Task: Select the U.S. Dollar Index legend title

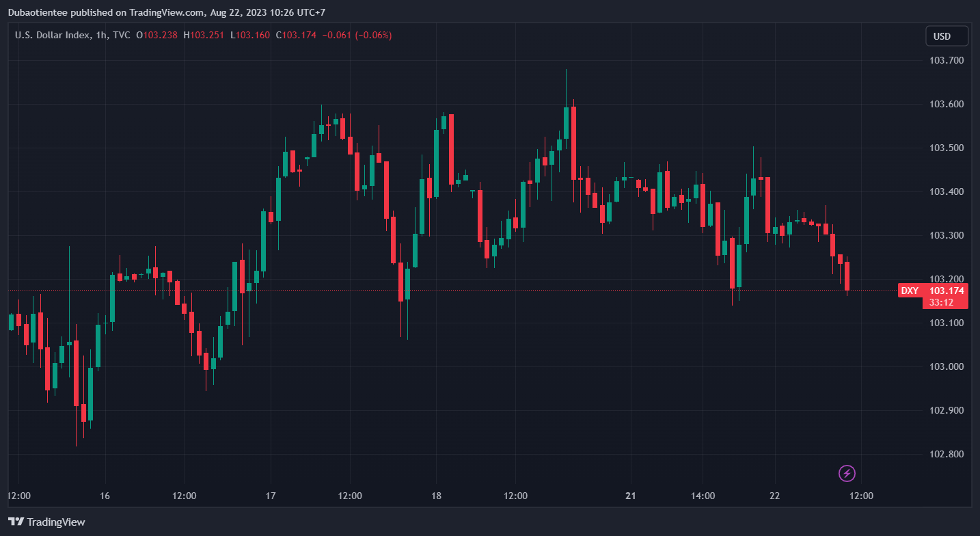Action: pos(52,35)
